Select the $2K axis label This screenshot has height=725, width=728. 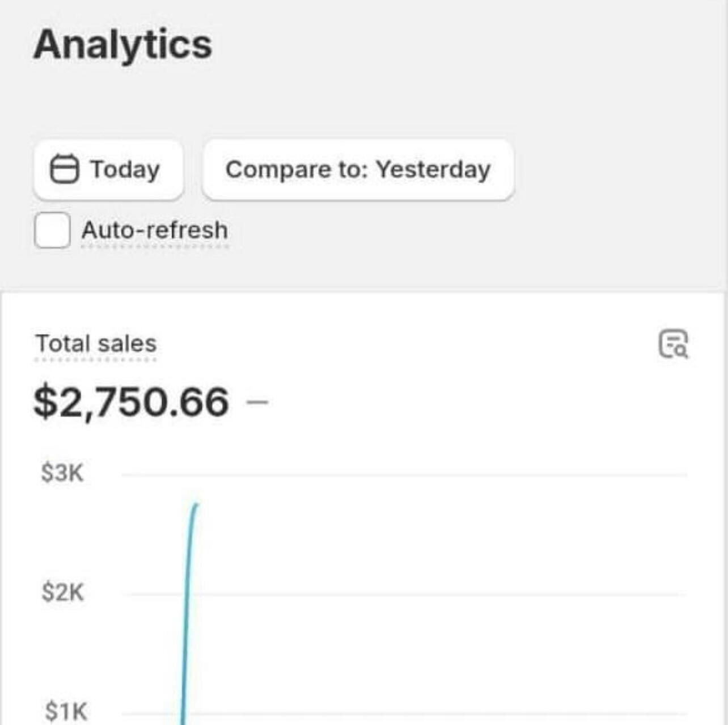(62, 592)
